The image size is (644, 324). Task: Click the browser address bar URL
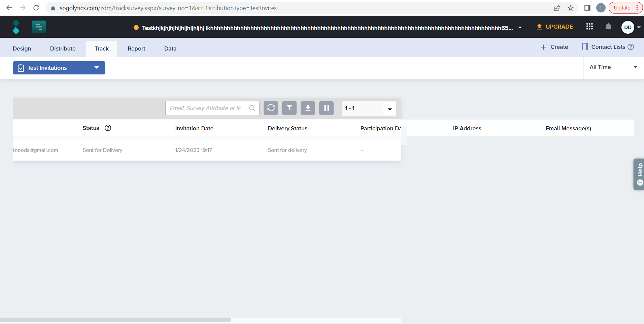click(x=168, y=8)
